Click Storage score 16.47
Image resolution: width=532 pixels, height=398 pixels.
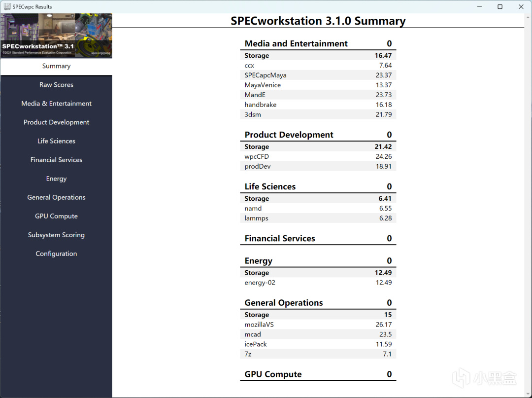click(x=383, y=55)
